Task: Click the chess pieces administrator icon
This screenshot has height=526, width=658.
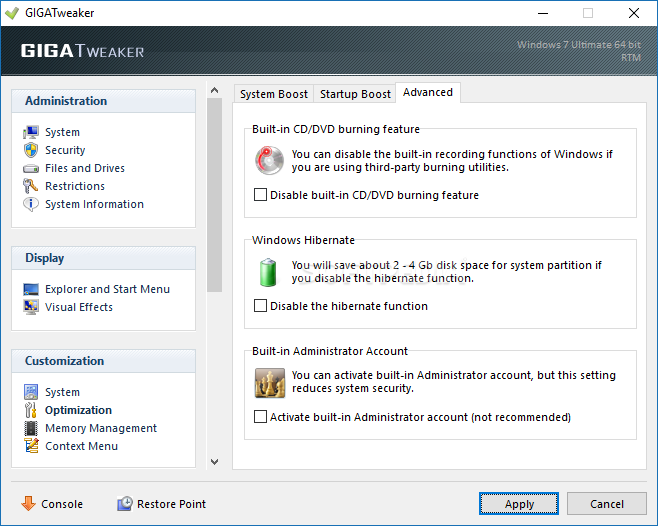Action: pyautogui.click(x=270, y=383)
